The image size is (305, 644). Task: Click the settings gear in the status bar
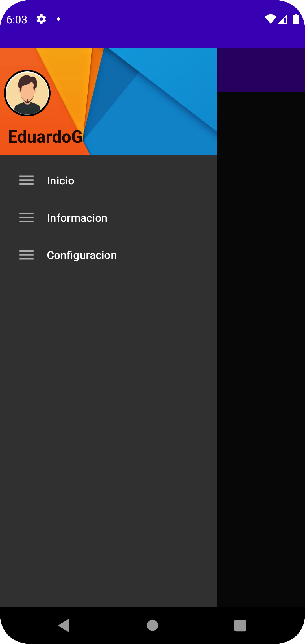[x=41, y=19]
